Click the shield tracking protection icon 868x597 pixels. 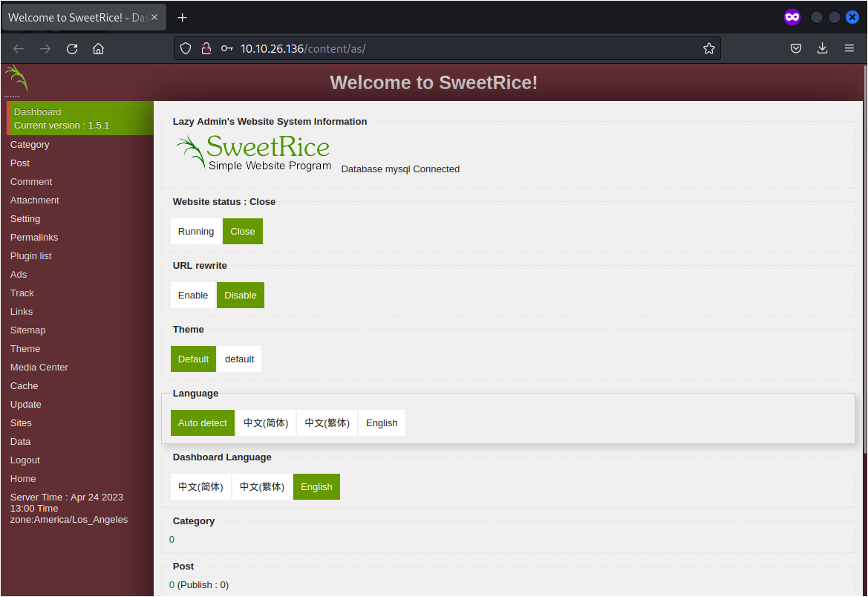[x=186, y=49]
